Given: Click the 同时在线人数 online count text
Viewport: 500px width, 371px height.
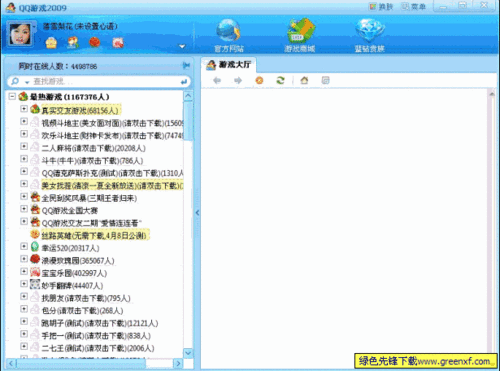Looking at the screenshot, I should click(58, 66).
